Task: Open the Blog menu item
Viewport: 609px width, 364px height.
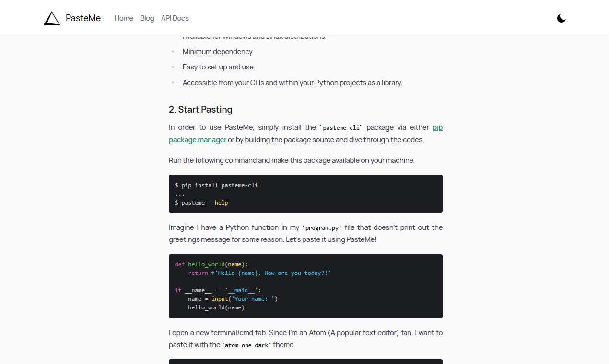Action: pyautogui.click(x=147, y=18)
